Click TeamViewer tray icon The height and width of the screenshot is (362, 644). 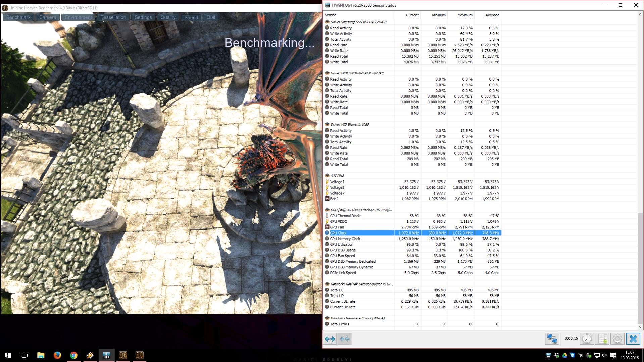573,355
